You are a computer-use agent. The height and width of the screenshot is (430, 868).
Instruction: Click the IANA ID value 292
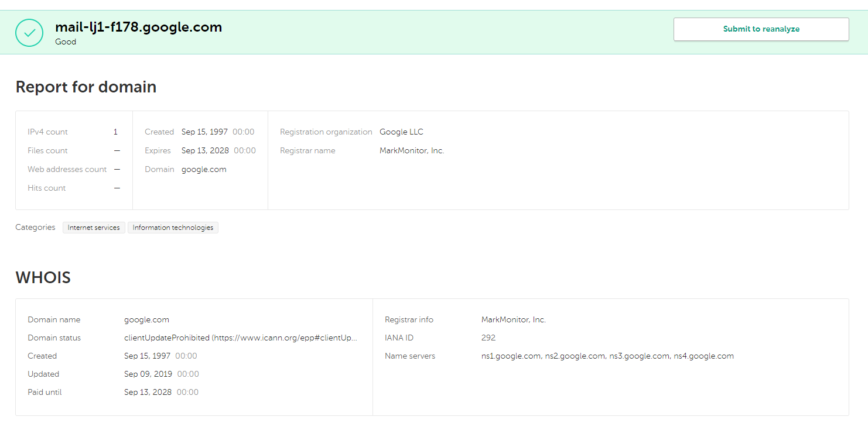pos(488,338)
